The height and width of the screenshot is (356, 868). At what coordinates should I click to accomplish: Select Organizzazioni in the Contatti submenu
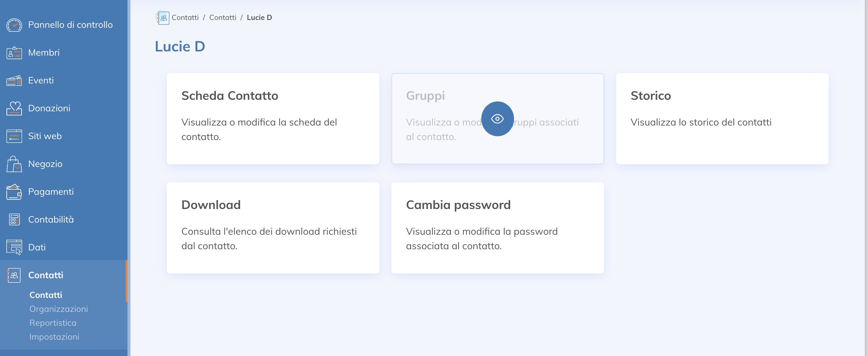tap(59, 309)
